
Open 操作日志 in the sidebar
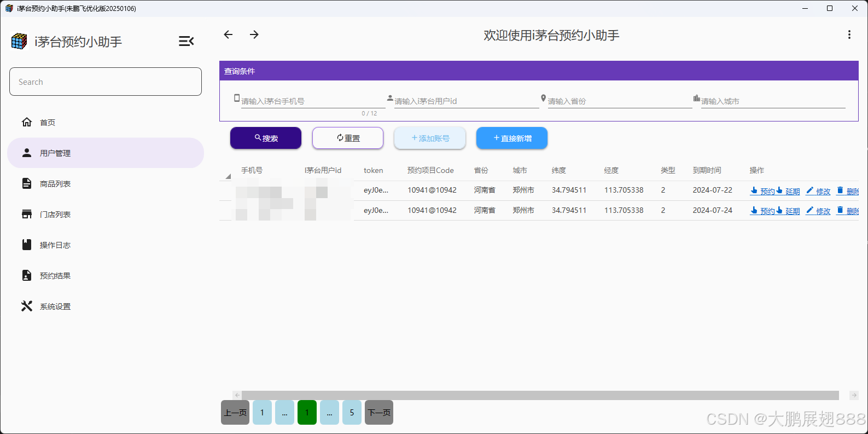click(x=106, y=245)
